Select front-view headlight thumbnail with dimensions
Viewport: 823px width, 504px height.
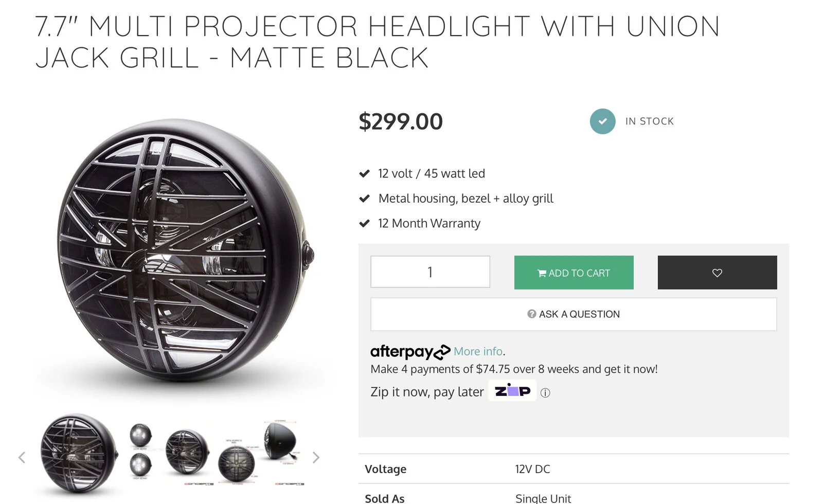click(x=237, y=462)
